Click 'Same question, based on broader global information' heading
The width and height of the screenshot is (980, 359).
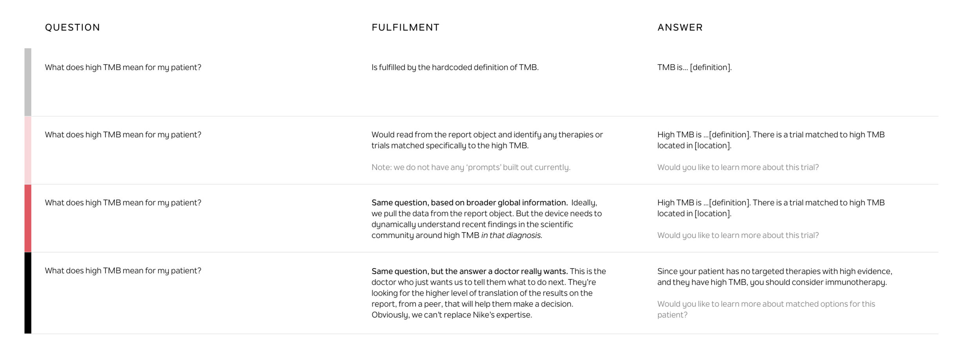(x=470, y=203)
